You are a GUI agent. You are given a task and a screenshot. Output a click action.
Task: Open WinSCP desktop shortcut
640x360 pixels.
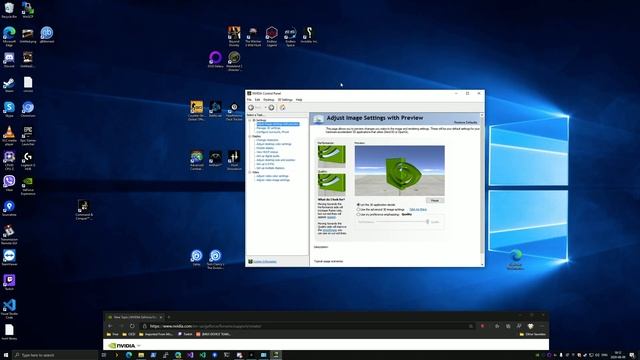click(28, 10)
